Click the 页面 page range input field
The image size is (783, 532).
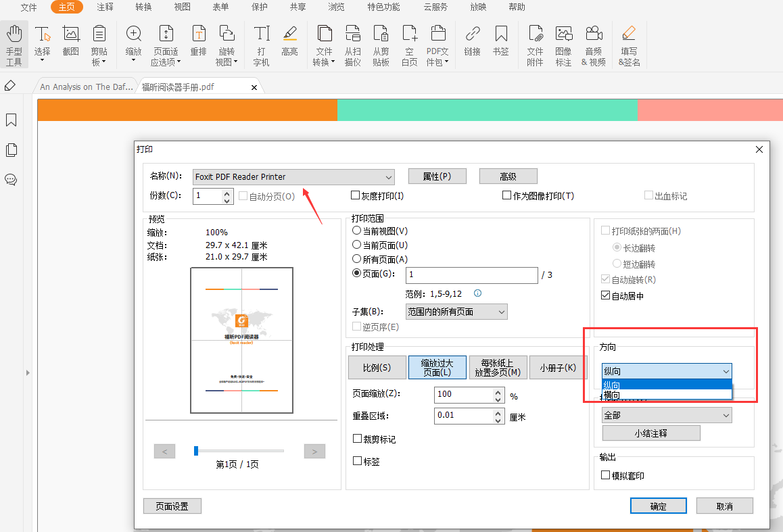pos(471,275)
